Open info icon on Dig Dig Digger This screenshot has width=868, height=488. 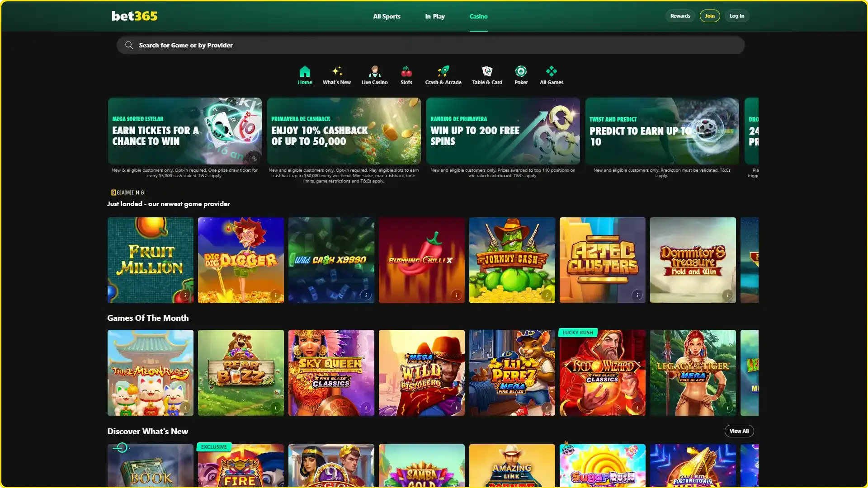point(275,295)
